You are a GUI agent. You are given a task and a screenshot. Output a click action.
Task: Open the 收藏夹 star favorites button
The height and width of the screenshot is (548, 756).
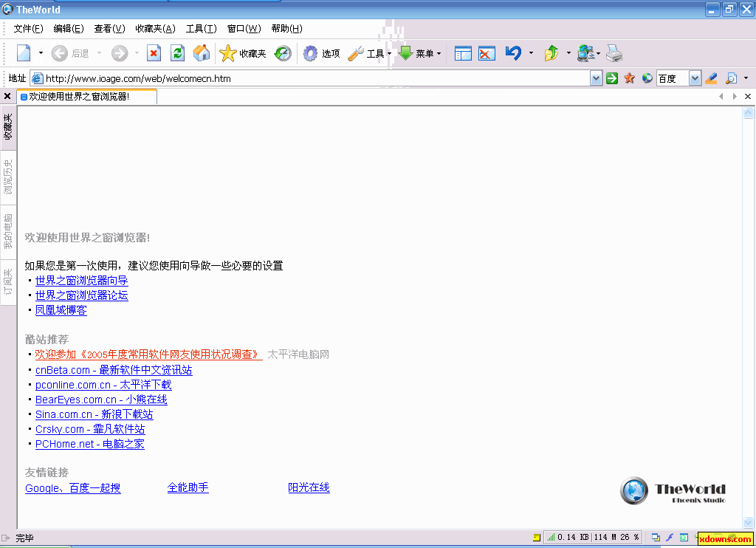tap(242, 53)
